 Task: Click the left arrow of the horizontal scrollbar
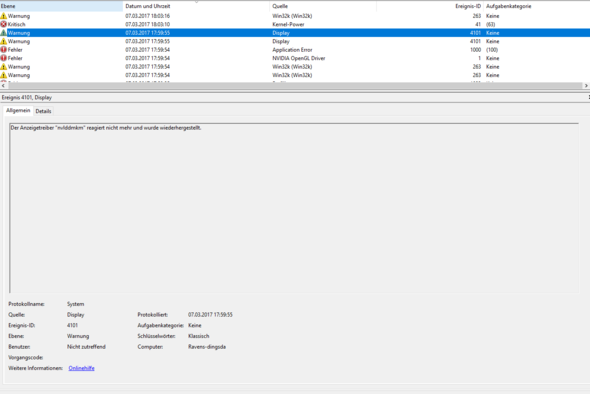(x=3, y=86)
